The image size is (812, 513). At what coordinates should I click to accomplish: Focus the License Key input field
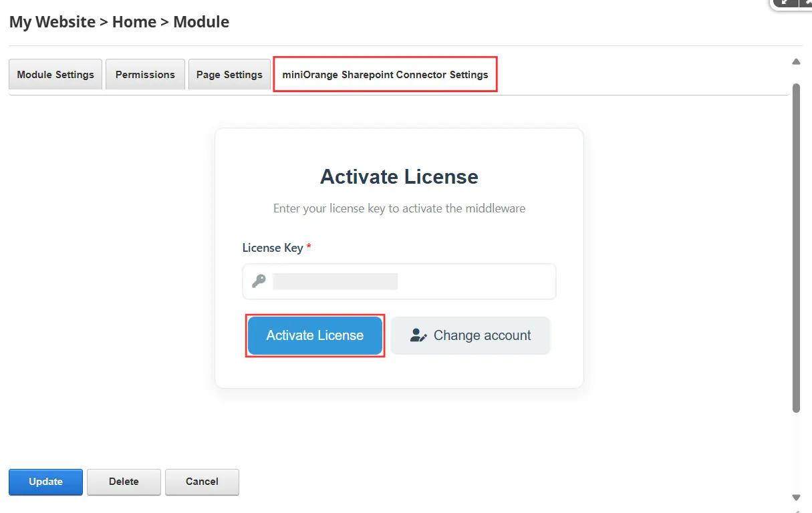[x=399, y=281]
